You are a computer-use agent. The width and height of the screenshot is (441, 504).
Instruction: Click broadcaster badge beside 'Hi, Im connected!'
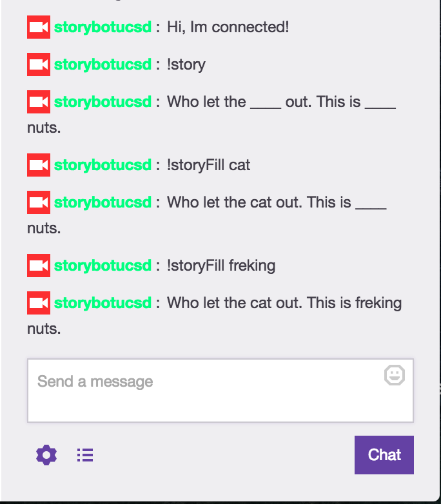[39, 27]
